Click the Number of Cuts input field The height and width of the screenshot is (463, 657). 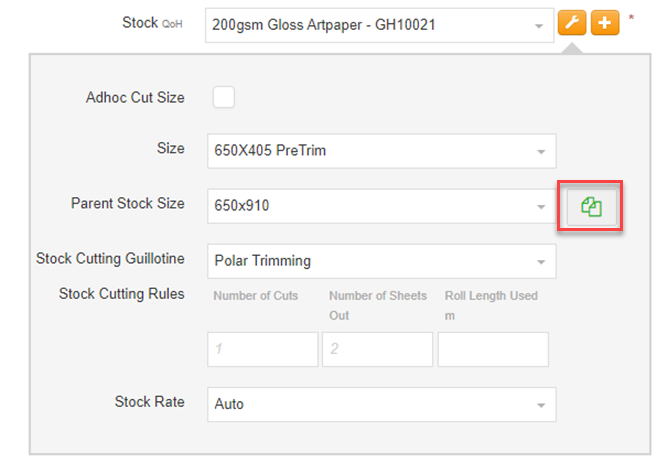263,349
